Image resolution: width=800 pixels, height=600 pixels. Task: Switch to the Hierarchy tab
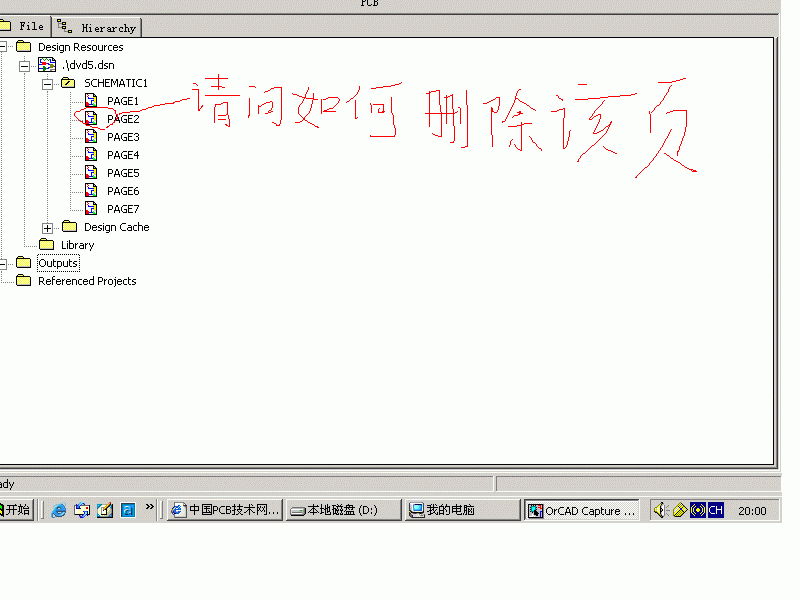(x=96, y=28)
